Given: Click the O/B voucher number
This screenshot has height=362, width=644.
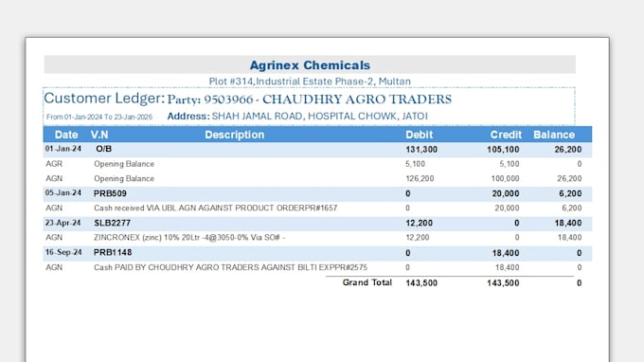Looking at the screenshot, I should click(103, 149).
